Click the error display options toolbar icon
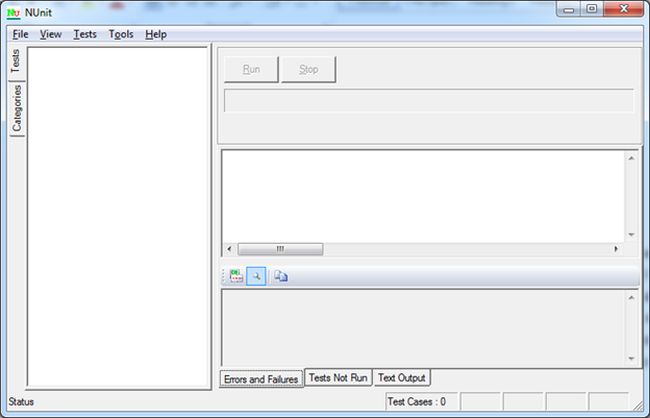This screenshot has width=650, height=418. [x=236, y=276]
